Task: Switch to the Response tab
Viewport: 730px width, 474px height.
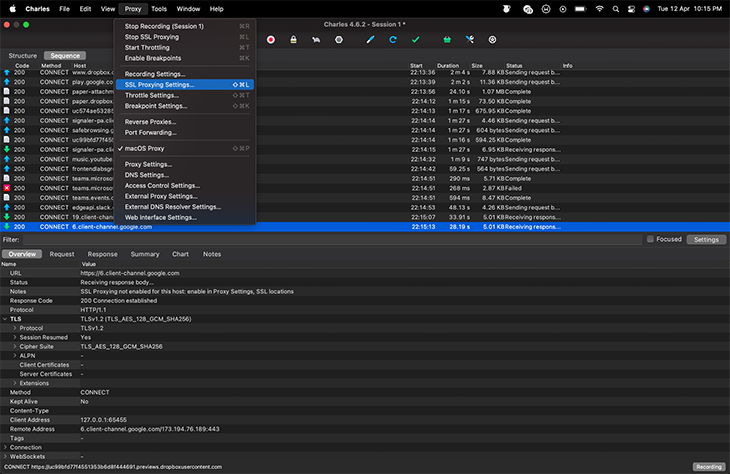Action: (102, 254)
